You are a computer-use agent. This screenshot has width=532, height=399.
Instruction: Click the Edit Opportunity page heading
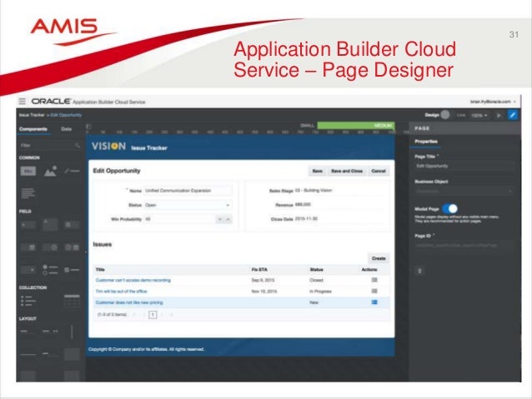pyautogui.click(x=117, y=171)
